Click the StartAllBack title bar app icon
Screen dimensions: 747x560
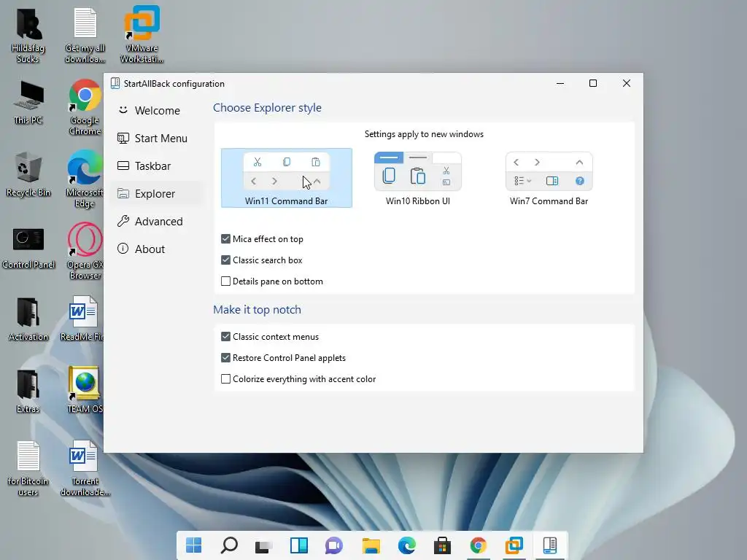pyautogui.click(x=115, y=83)
